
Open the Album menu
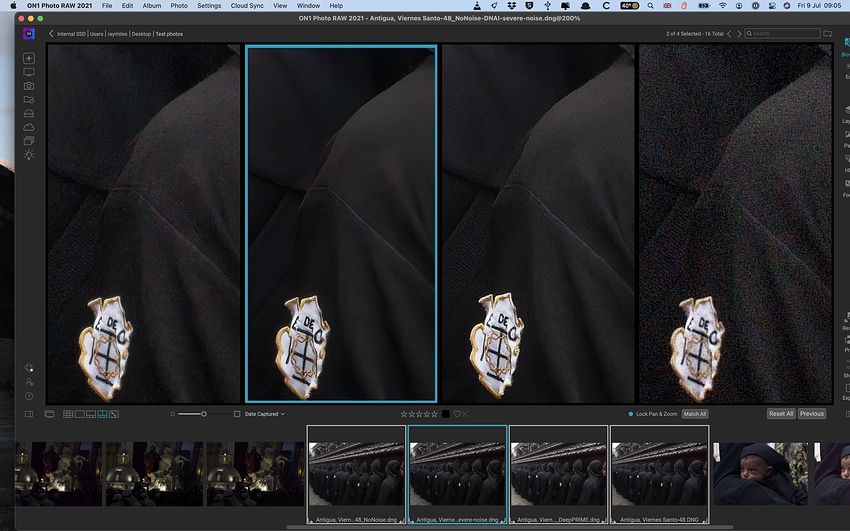[151, 6]
